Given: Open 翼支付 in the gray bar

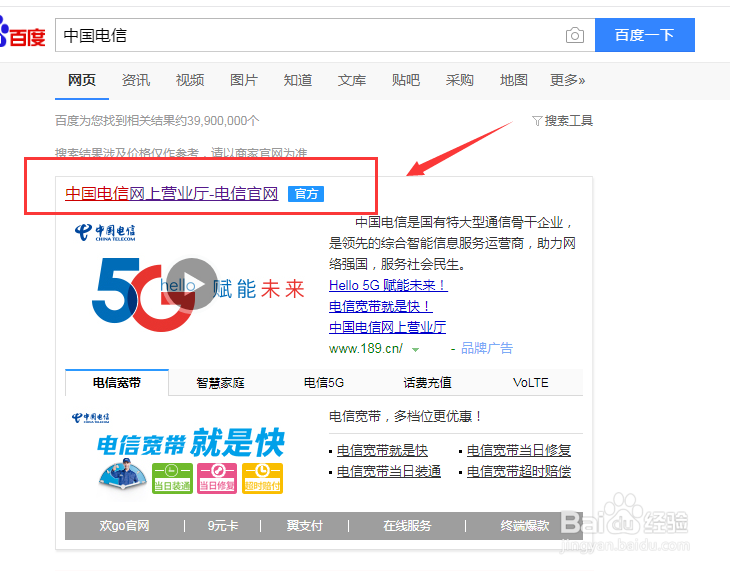Looking at the screenshot, I should click(x=304, y=526).
